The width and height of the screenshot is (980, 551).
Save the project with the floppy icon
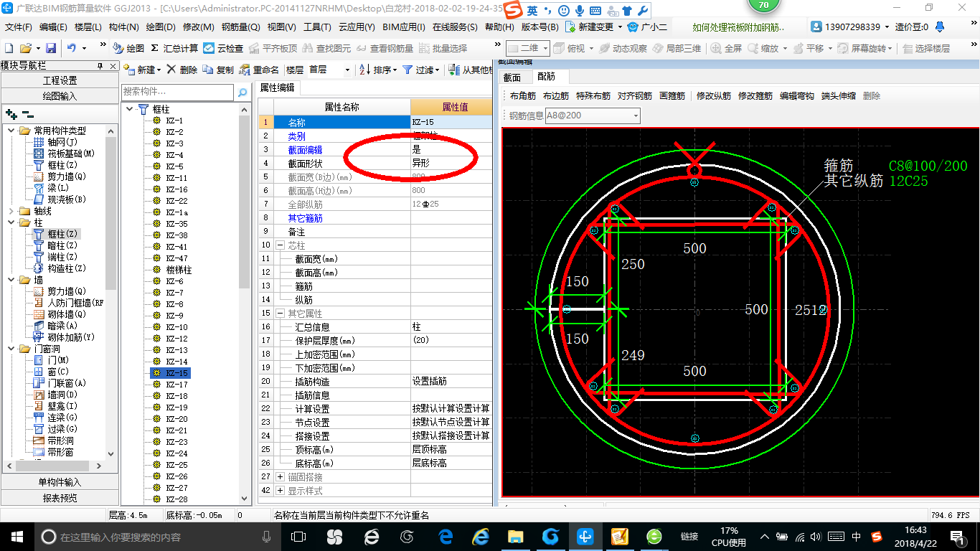point(51,48)
